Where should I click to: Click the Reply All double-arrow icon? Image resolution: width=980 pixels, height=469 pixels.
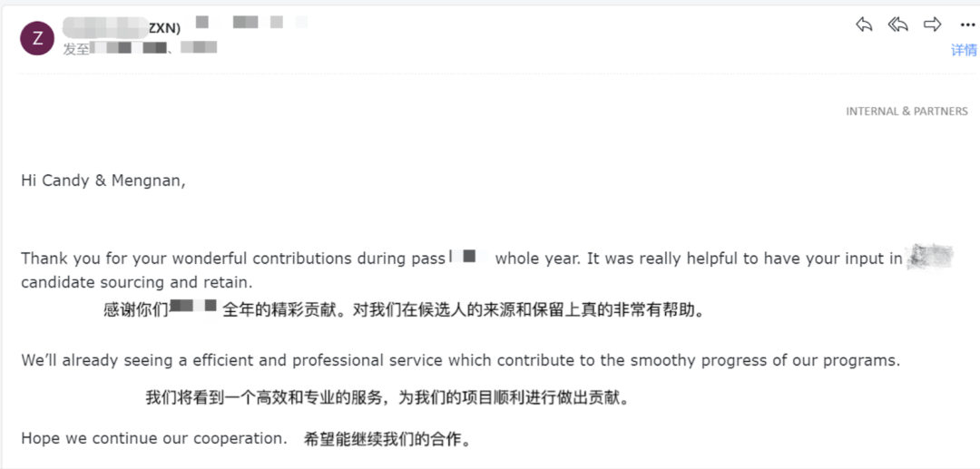tap(897, 25)
